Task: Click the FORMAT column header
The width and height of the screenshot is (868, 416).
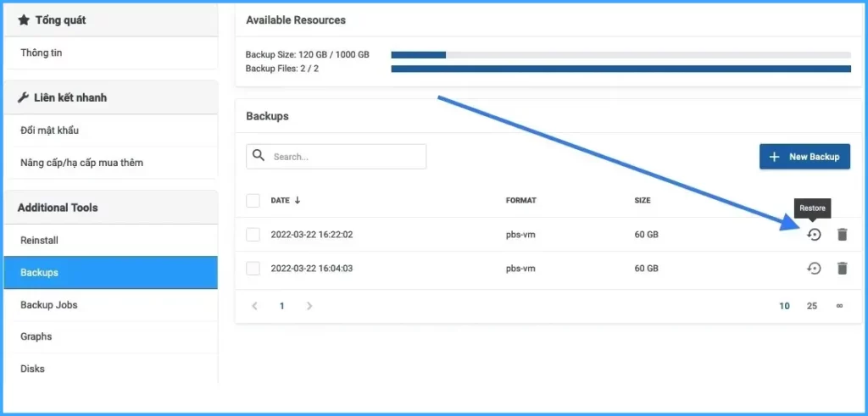Action: [x=521, y=200]
